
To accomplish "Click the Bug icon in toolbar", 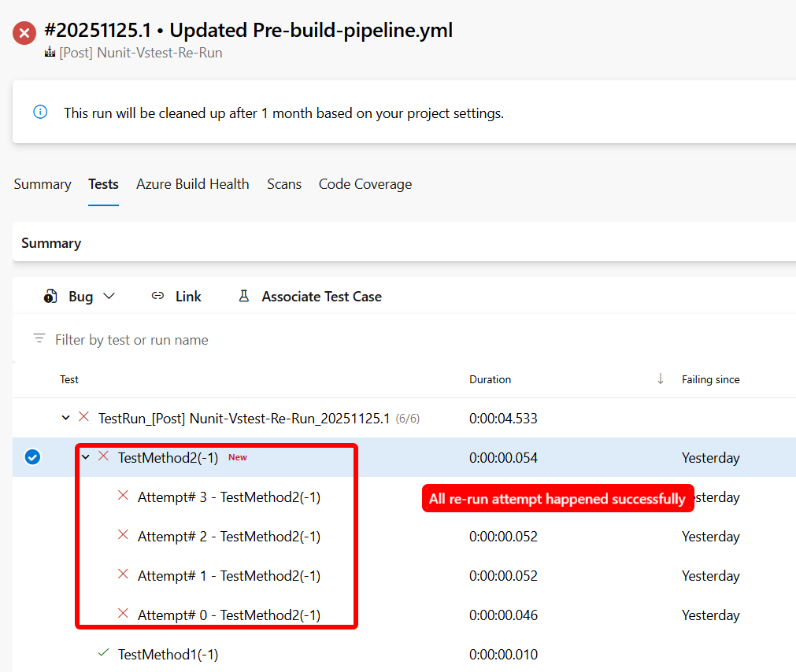I will 51,297.
